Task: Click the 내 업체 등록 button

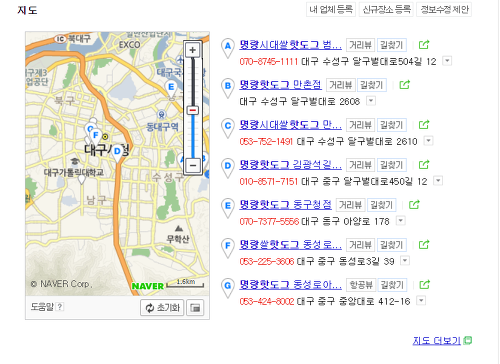Action: (331, 9)
